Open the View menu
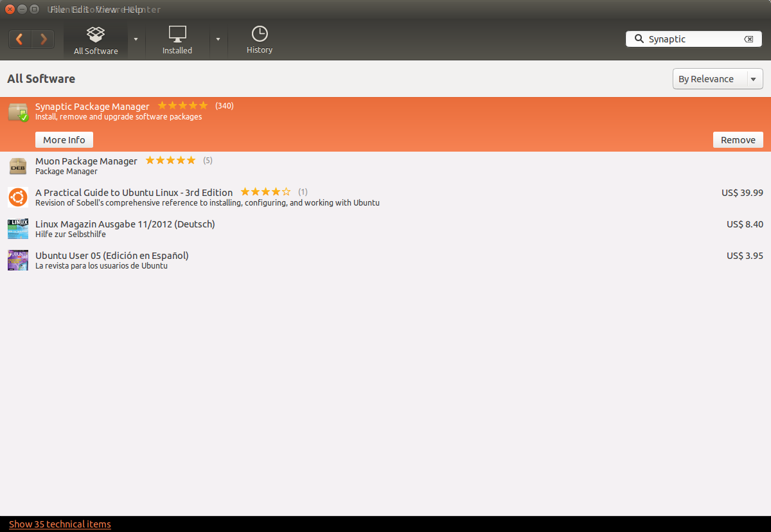The image size is (771, 532). [x=106, y=10]
